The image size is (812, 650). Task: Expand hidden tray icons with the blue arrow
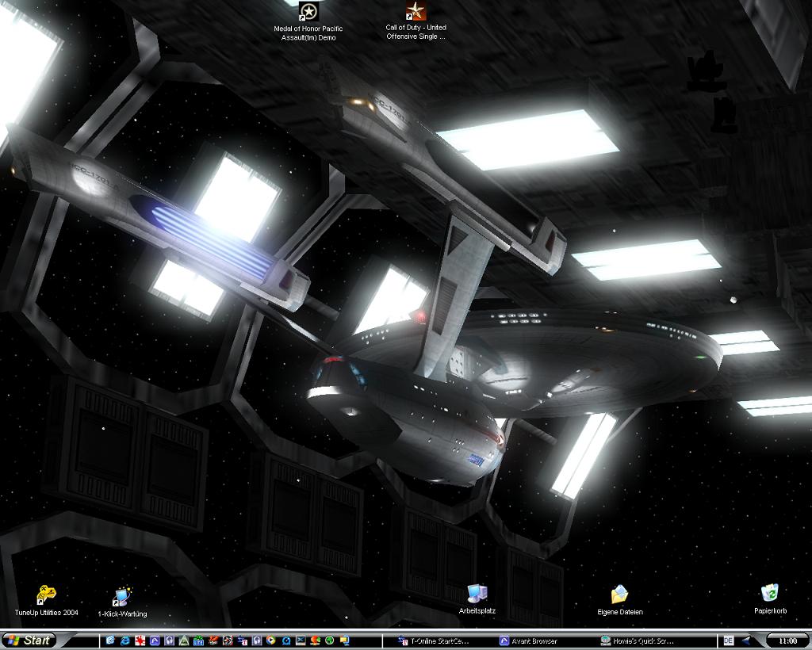[746, 641]
